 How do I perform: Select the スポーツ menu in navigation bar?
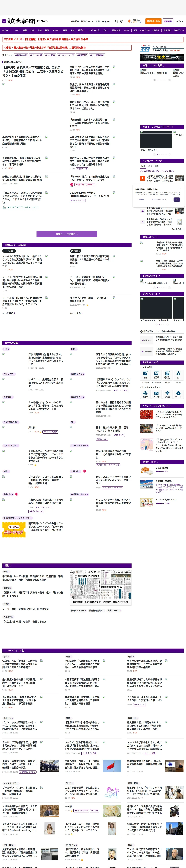point(56,30)
